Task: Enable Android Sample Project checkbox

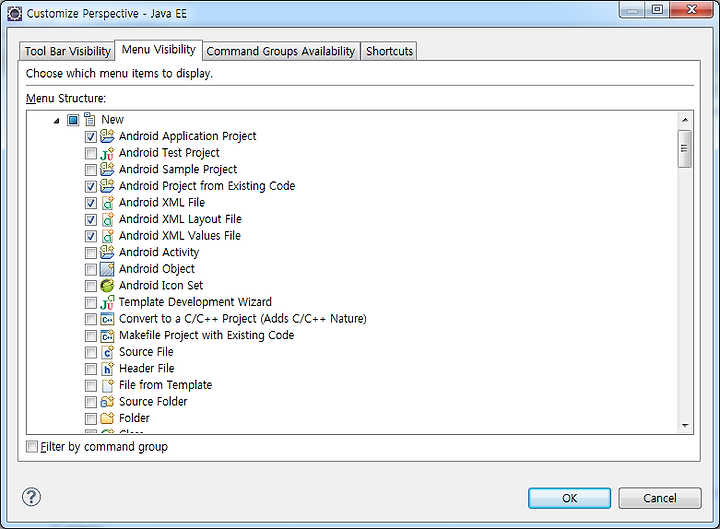Action: [91, 170]
